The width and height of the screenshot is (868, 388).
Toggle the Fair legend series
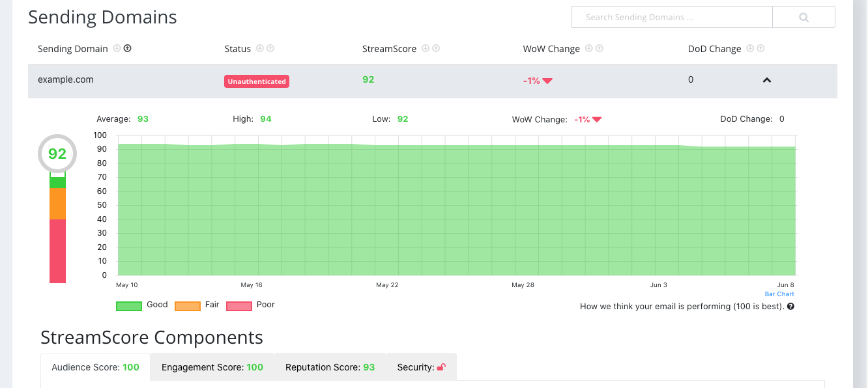click(197, 305)
